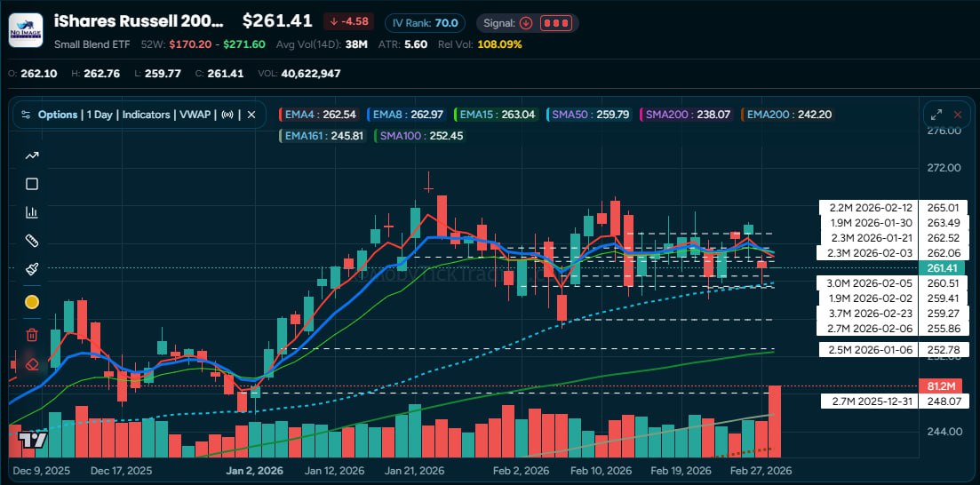Click the Avg Vol 38M value
This screenshot has width=980, height=485.
click(x=357, y=44)
